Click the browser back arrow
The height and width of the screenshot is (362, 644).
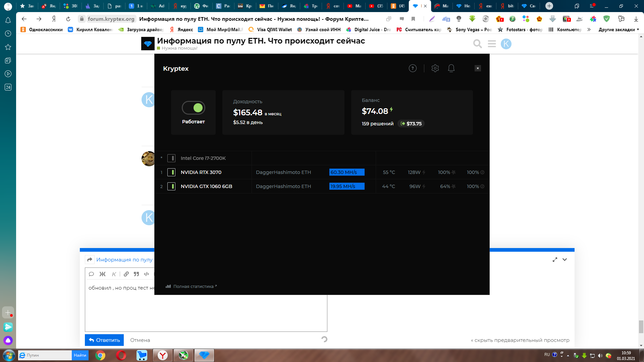pyautogui.click(x=24, y=19)
